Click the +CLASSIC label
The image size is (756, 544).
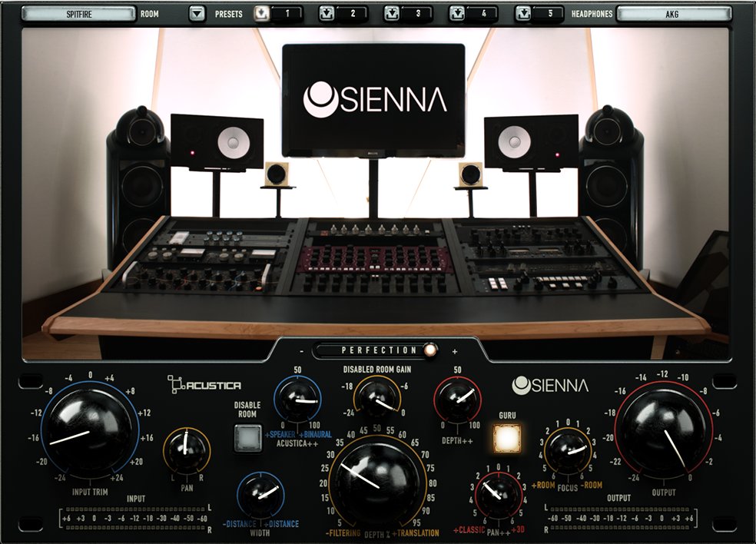click(x=469, y=530)
